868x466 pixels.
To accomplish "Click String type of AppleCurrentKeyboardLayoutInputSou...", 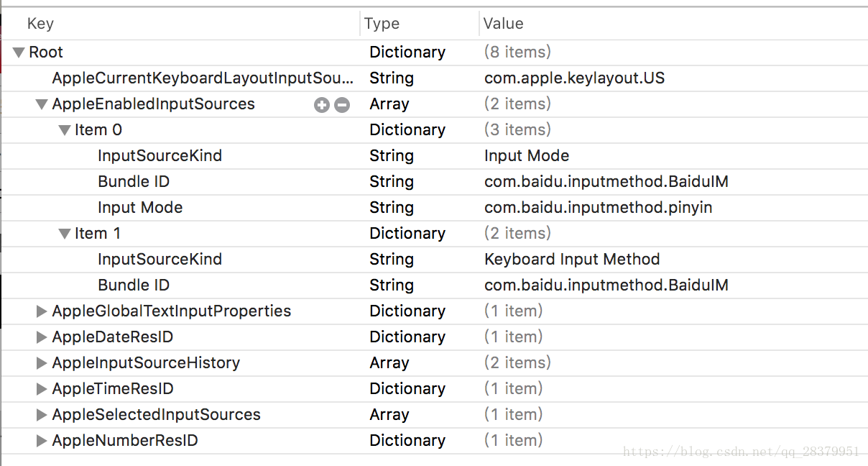I will (392, 78).
